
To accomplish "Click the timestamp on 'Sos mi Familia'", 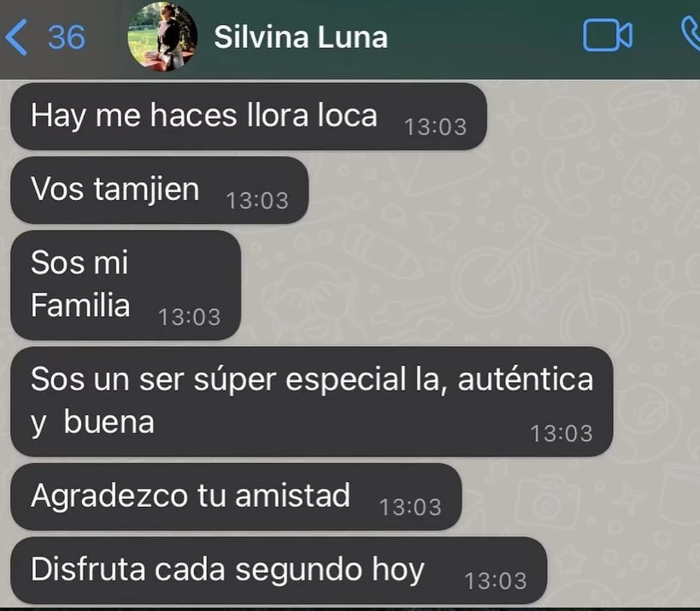I will pyautogui.click(x=189, y=317).
